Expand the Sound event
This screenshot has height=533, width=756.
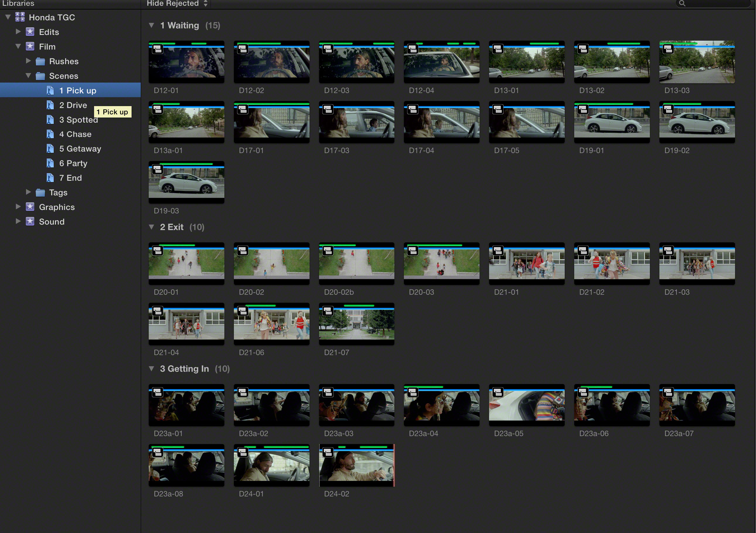(x=18, y=221)
